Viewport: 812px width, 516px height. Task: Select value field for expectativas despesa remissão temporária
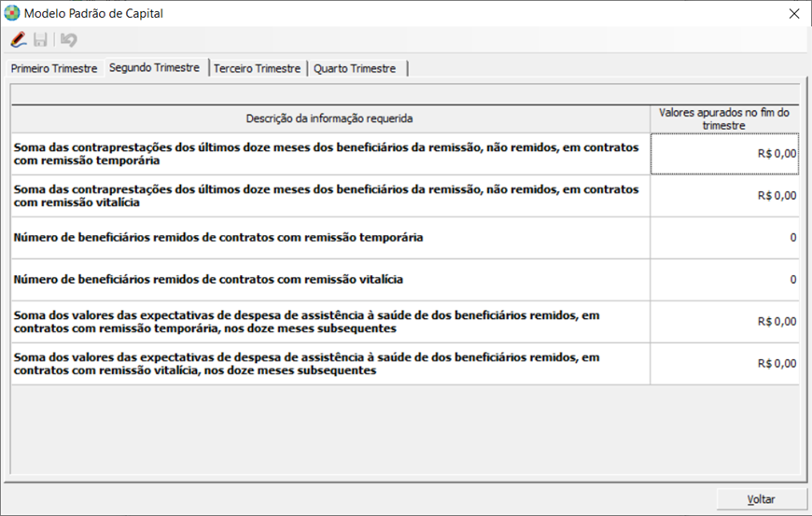724,322
